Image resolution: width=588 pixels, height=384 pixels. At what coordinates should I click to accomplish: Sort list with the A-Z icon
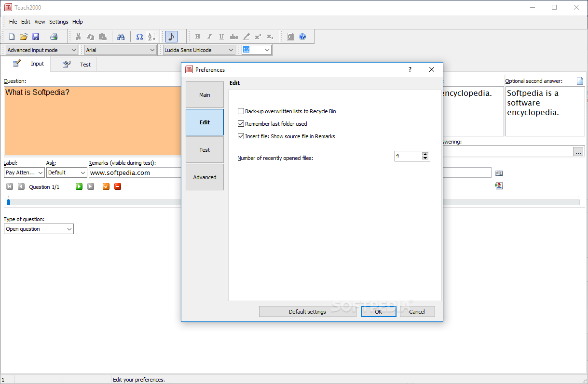tap(151, 37)
